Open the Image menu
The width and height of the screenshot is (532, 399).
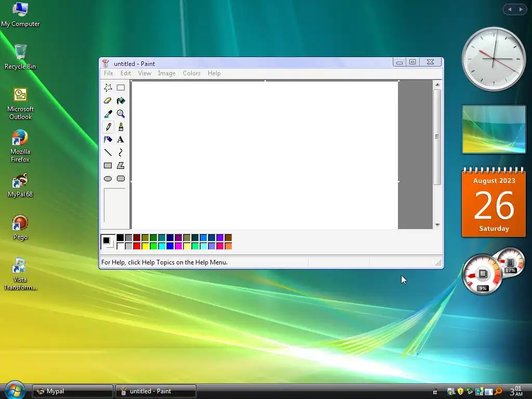pyautogui.click(x=167, y=73)
